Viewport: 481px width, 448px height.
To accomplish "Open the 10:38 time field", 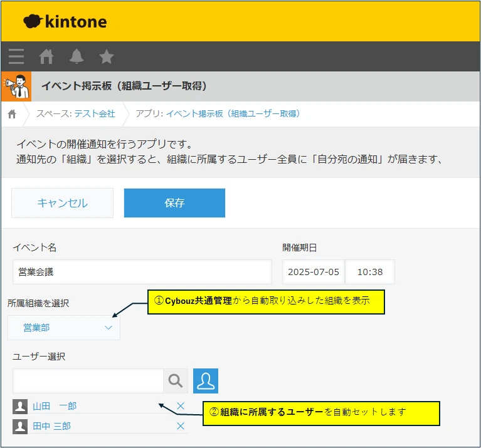I will tap(369, 272).
